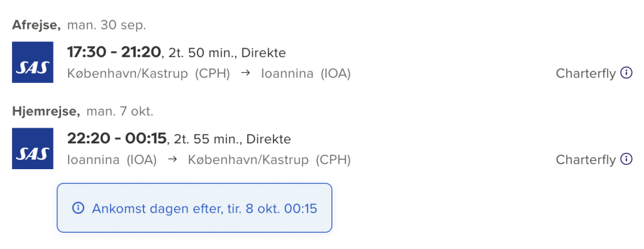Click the departure time 17:30 - 21:20
The image size is (644, 249).
[x=114, y=53]
